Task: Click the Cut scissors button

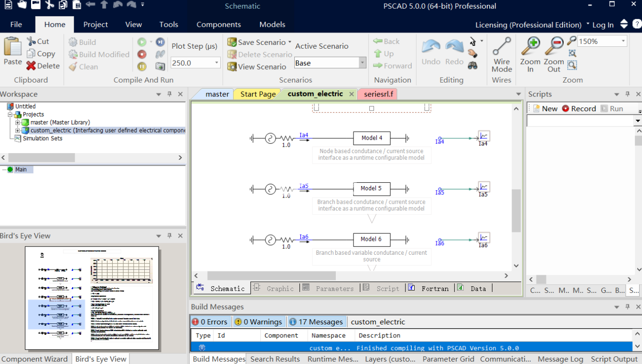Action: click(x=38, y=42)
